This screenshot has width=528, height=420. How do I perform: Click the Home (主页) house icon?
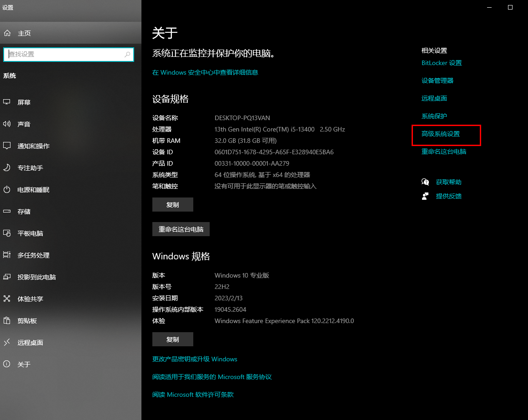tap(7, 33)
